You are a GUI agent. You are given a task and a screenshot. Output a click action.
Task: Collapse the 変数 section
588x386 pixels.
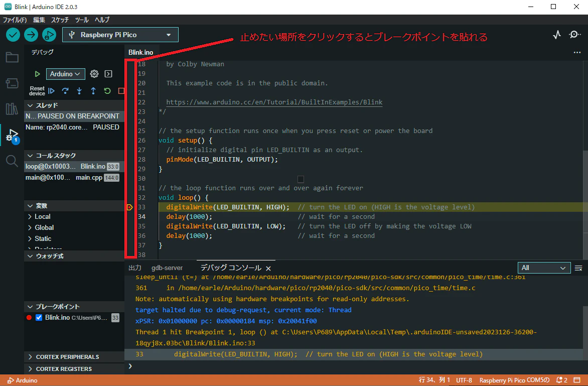coord(74,206)
